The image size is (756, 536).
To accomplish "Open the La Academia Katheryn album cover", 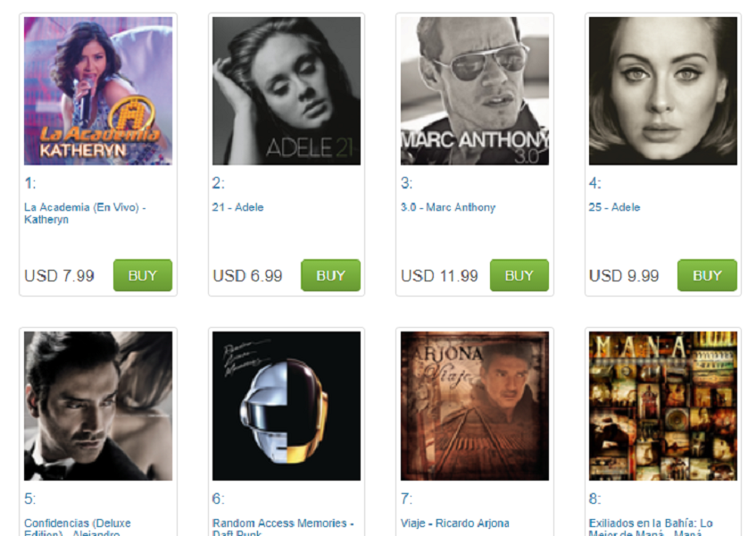I will (98, 91).
